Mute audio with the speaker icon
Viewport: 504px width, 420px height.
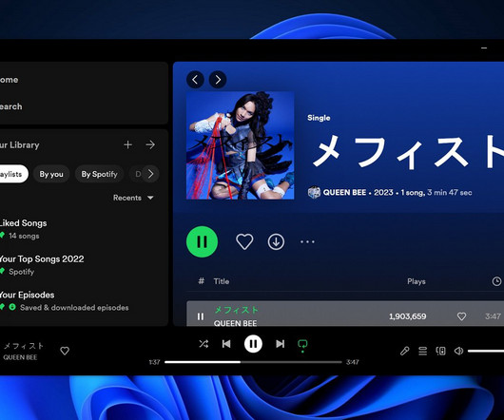(x=458, y=351)
